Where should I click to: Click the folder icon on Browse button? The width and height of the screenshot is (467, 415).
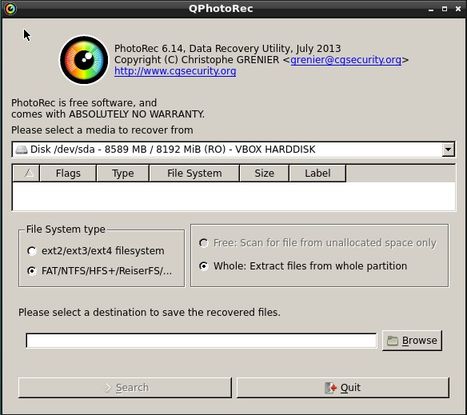pos(392,341)
